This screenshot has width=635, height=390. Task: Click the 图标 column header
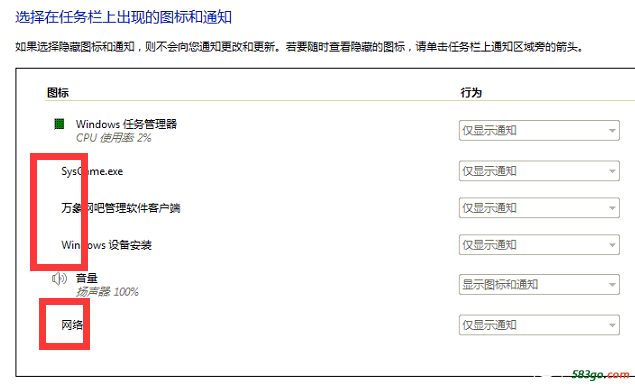click(x=58, y=93)
